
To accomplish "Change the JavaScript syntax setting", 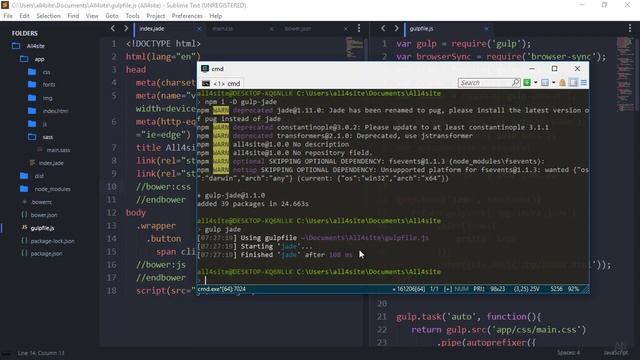I will pyautogui.click(x=616, y=353).
